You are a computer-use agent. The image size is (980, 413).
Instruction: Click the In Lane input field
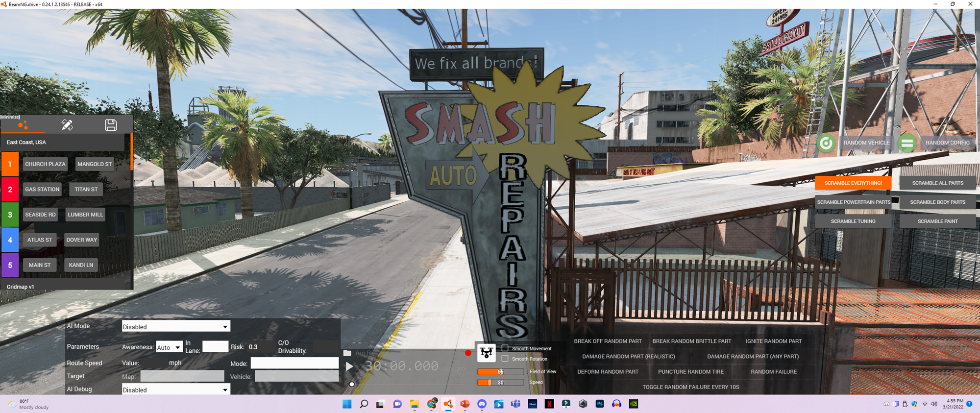pyautogui.click(x=215, y=346)
